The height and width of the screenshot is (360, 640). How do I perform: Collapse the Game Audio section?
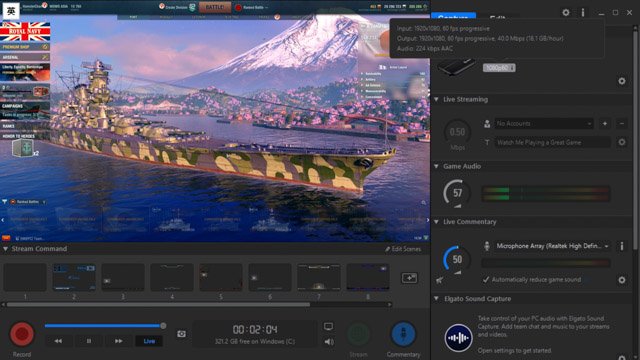click(x=436, y=166)
